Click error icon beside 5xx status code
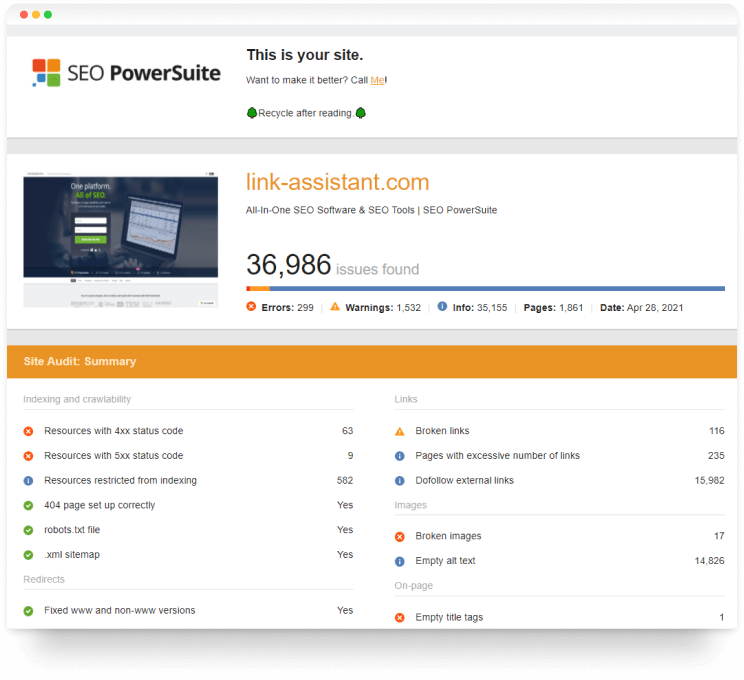The width and height of the screenshot is (744, 680). coord(28,456)
